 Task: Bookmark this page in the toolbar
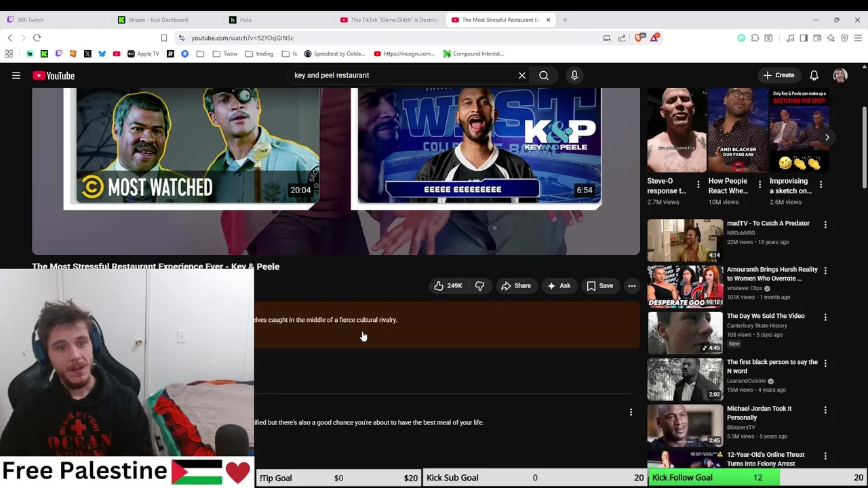click(x=163, y=38)
